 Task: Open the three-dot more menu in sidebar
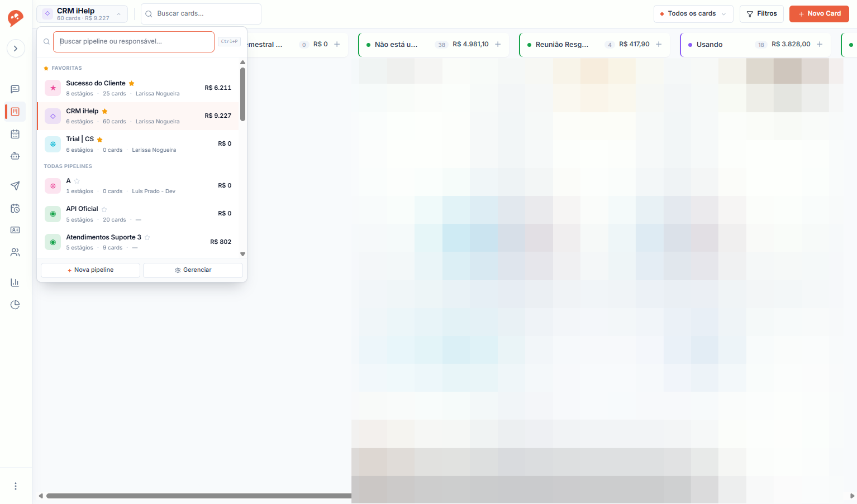pos(16,486)
